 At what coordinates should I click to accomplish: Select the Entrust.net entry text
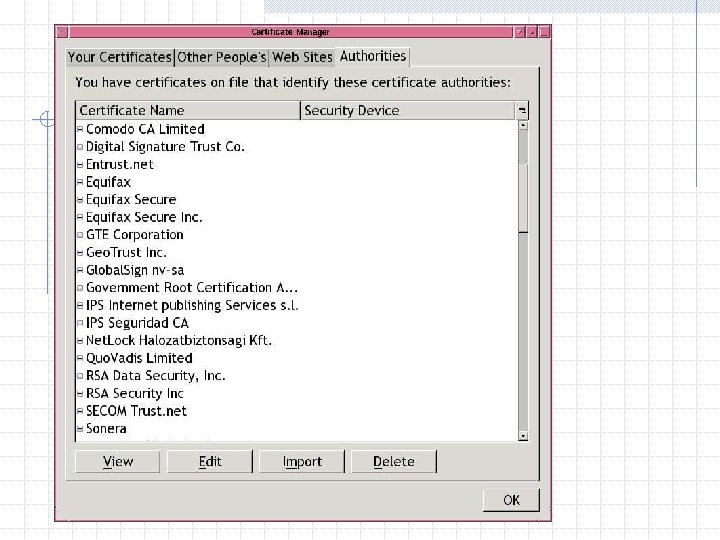[x=119, y=165]
